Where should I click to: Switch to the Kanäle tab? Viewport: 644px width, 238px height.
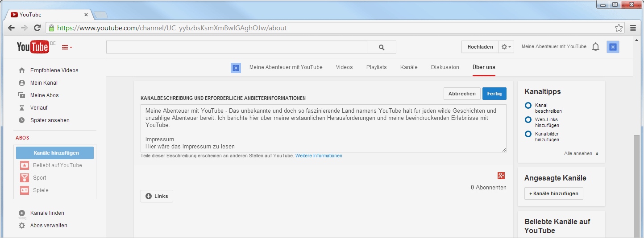pos(409,67)
